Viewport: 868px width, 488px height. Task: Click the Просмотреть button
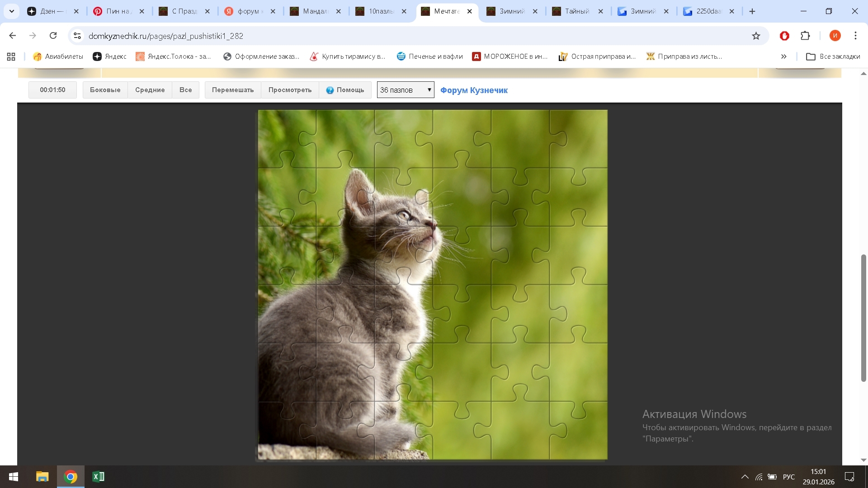(x=290, y=90)
